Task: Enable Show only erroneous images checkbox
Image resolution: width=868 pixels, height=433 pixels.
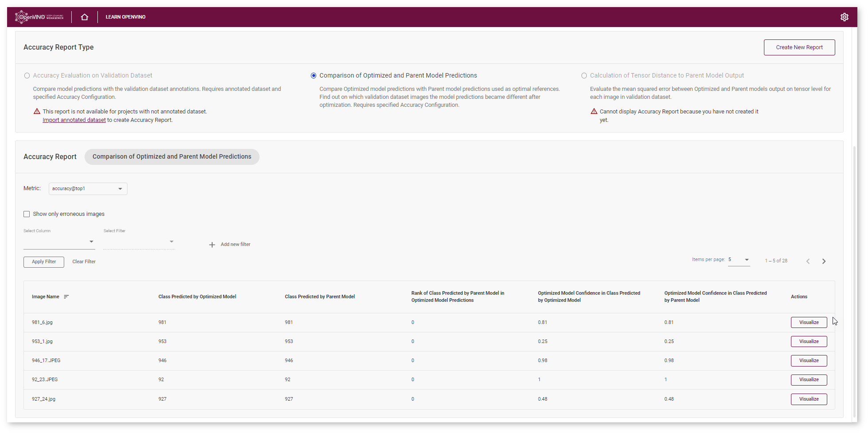Action: click(27, 214)
